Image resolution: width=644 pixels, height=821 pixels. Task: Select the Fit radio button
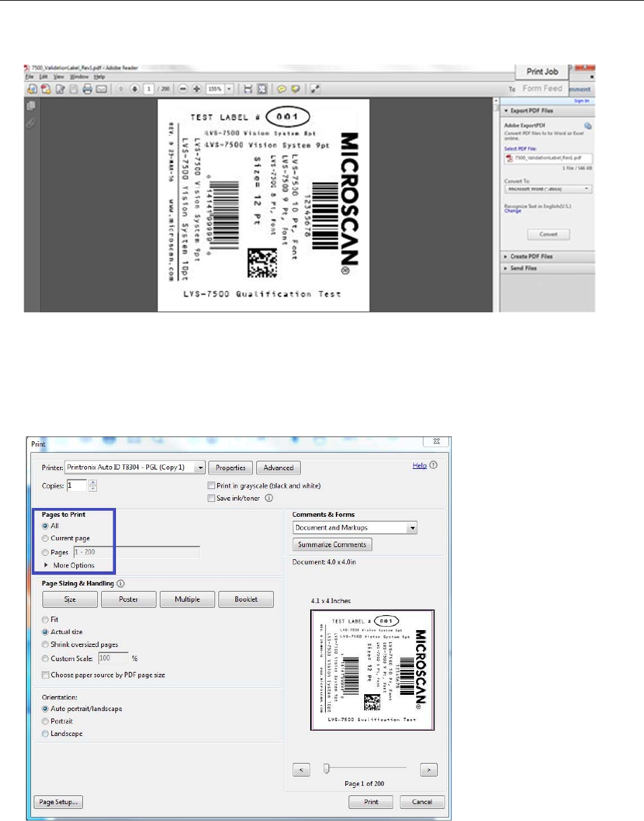(45, 619)
